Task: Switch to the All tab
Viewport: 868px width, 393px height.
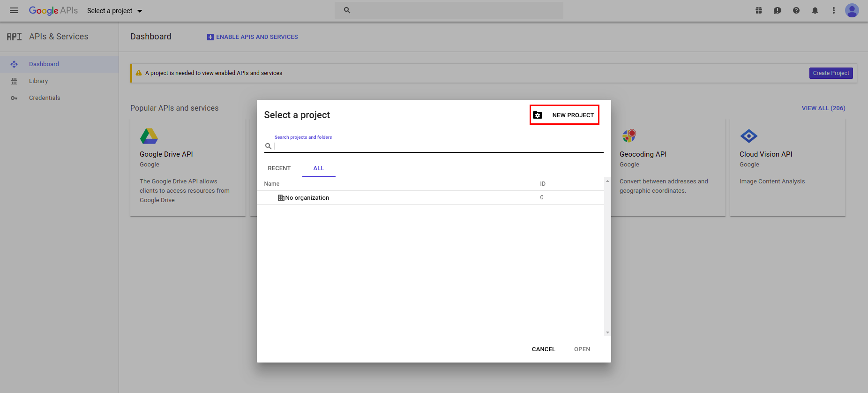Action: (319, 168)
